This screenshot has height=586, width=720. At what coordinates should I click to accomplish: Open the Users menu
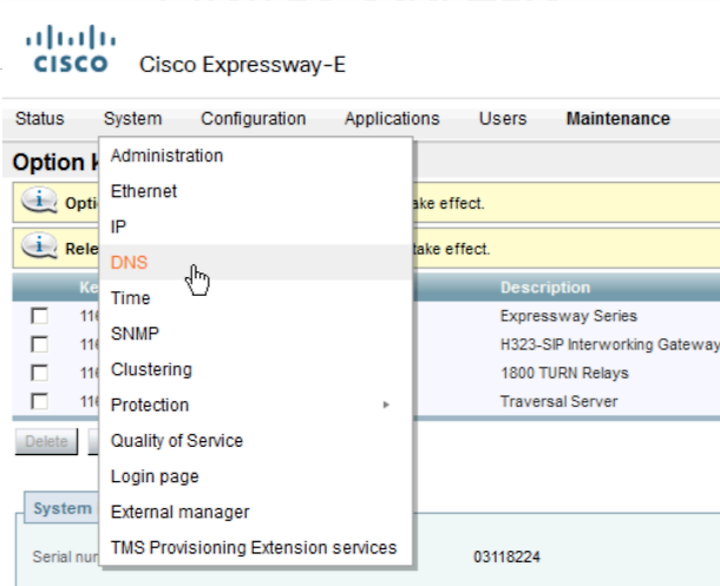[503, 118]
